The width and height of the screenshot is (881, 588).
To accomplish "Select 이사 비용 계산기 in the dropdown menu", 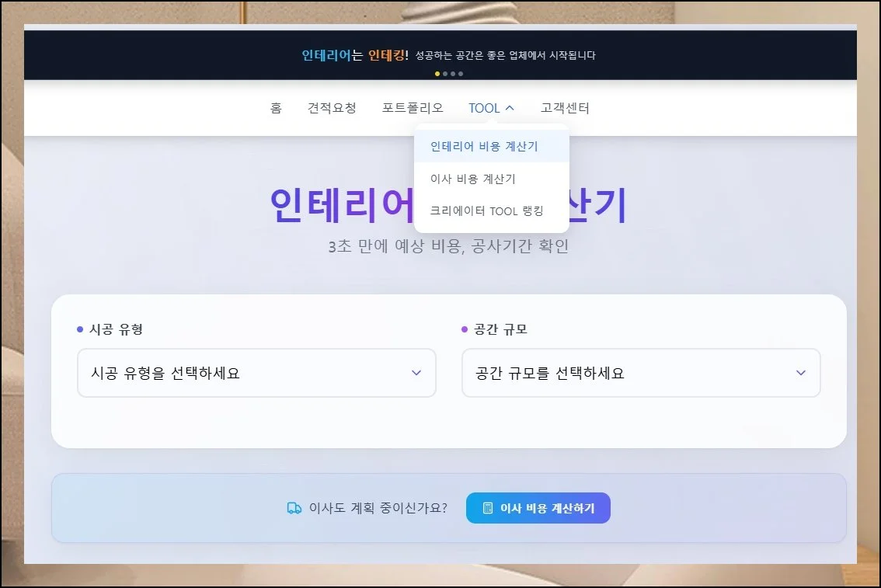I will coord(472,179).
